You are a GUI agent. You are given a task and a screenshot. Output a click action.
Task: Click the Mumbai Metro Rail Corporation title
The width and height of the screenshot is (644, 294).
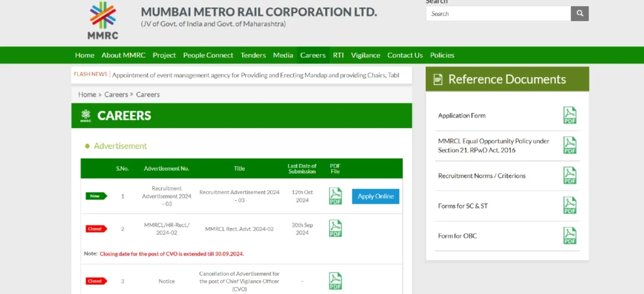click(258, 12)
